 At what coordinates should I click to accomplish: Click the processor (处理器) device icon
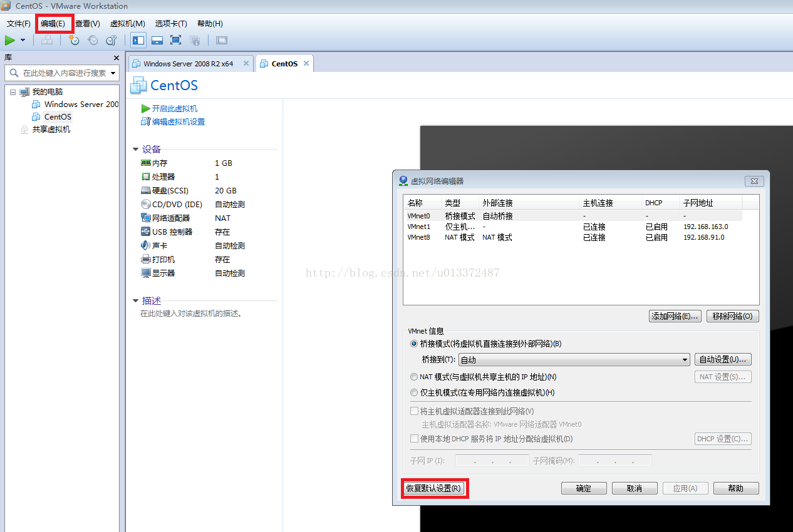[146, 177]
